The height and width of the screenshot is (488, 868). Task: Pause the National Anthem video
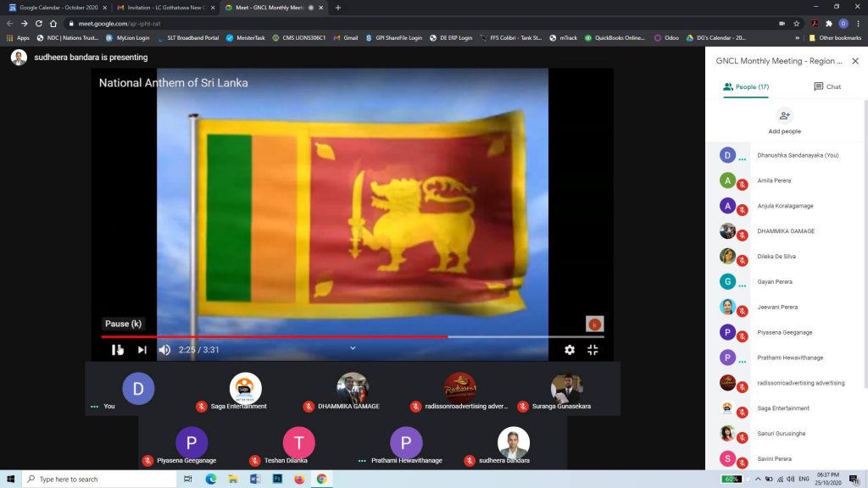[117, 350]
